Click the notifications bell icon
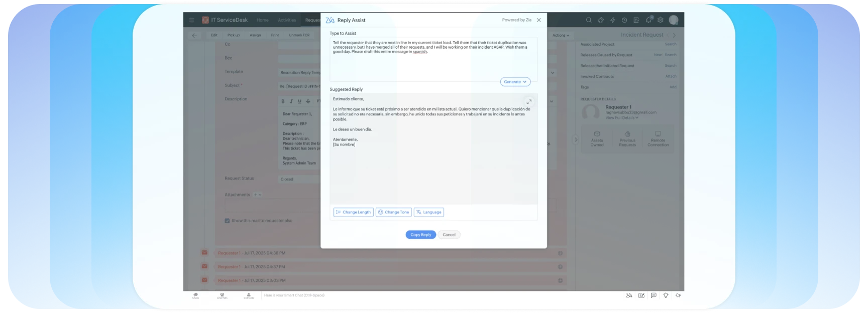This screenshot has width=868, height=313. tap(648, 20)
